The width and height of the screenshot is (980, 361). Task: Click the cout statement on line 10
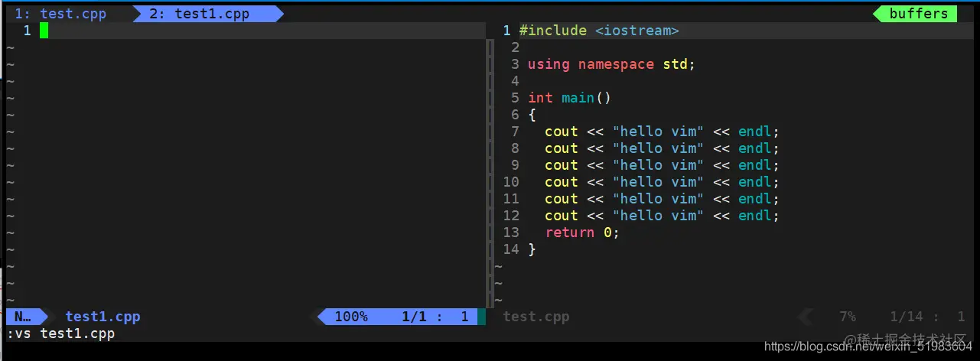662,182
